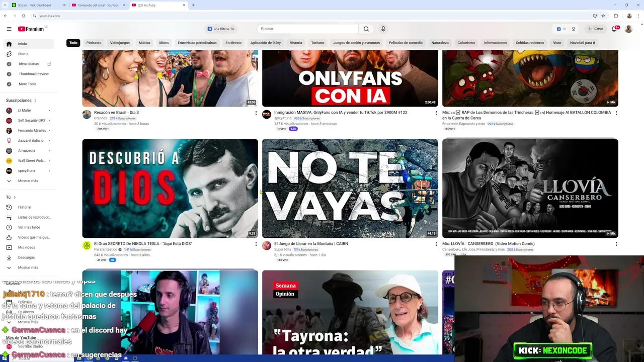
Task: Toggle the blue extension button in header
Action: pyautogui.click(x=558, y=29)
